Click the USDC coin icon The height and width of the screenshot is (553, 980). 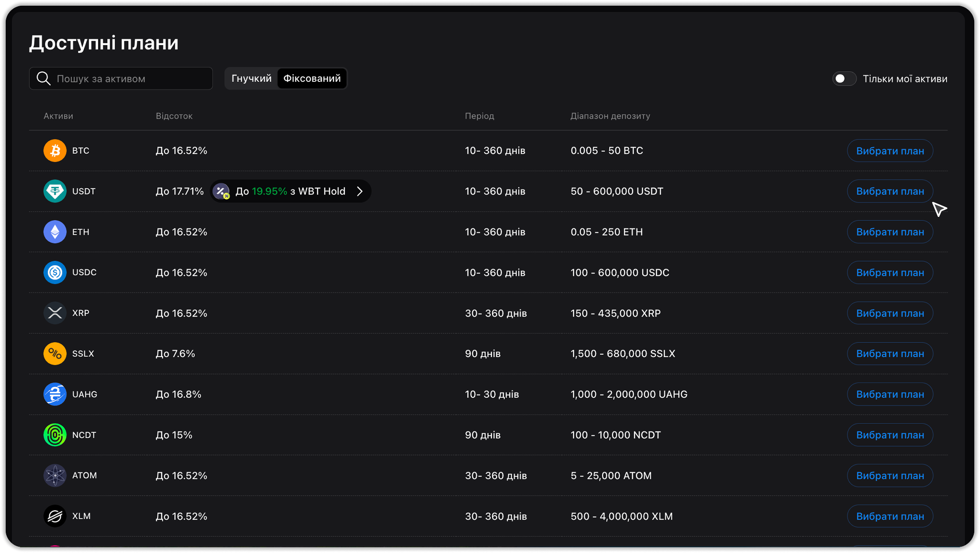pos(55,272)
